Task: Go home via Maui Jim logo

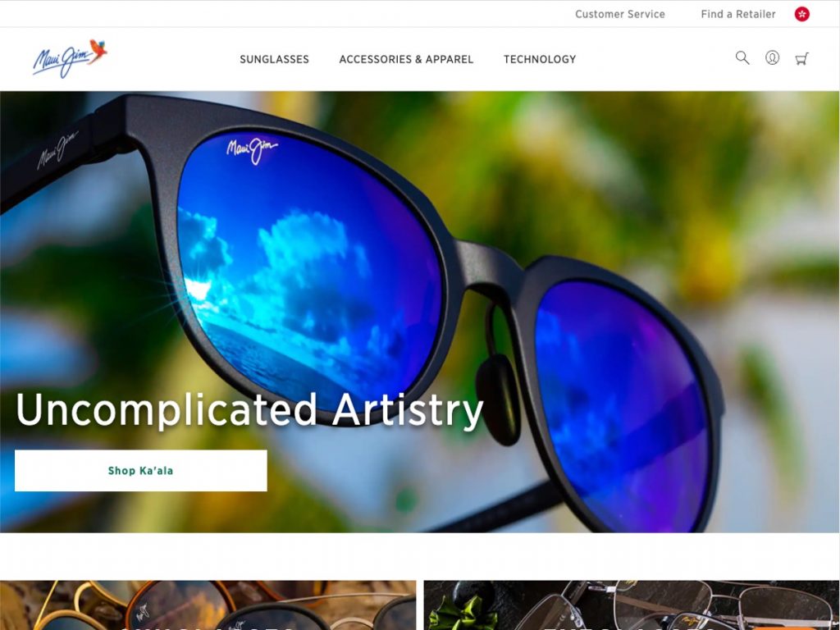Action: click(71, 58)
